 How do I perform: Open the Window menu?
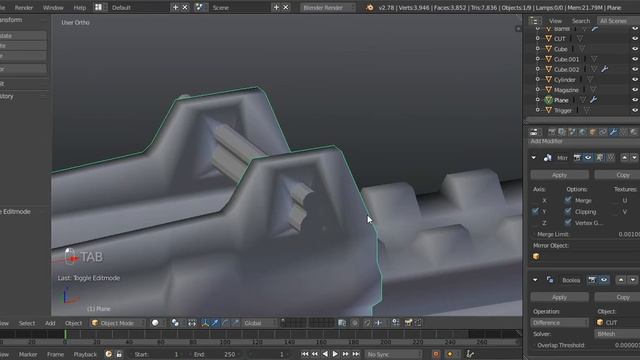click(53, 7)
